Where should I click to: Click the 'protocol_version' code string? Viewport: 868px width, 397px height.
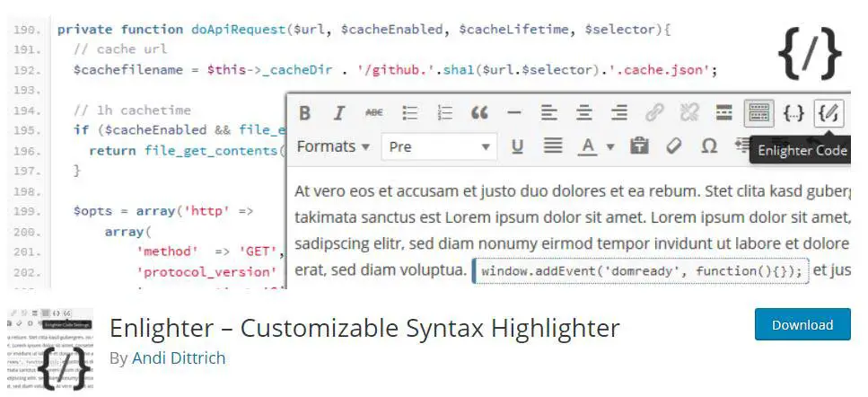(206, 272)
